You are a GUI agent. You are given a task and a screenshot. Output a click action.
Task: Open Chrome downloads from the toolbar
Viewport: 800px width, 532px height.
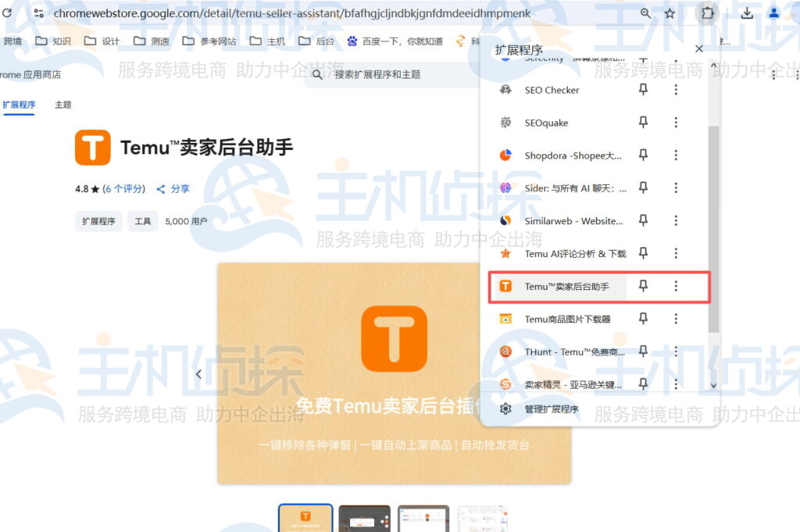coord(747,12)
